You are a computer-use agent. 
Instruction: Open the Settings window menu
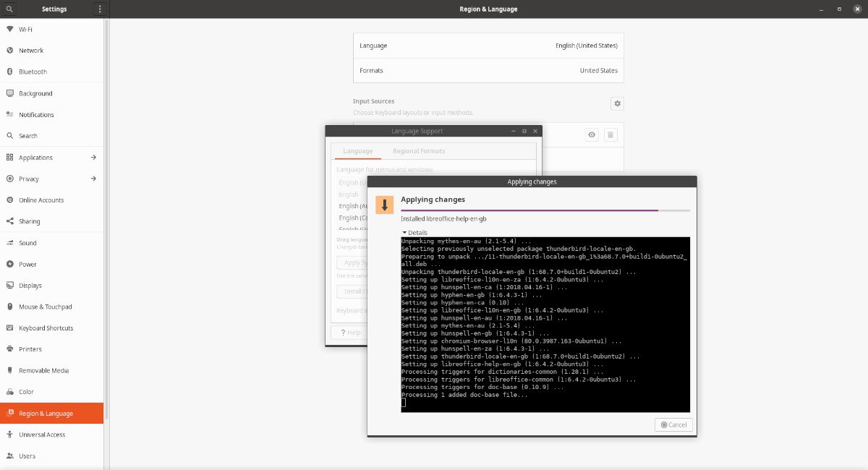[x=100, y=9]
